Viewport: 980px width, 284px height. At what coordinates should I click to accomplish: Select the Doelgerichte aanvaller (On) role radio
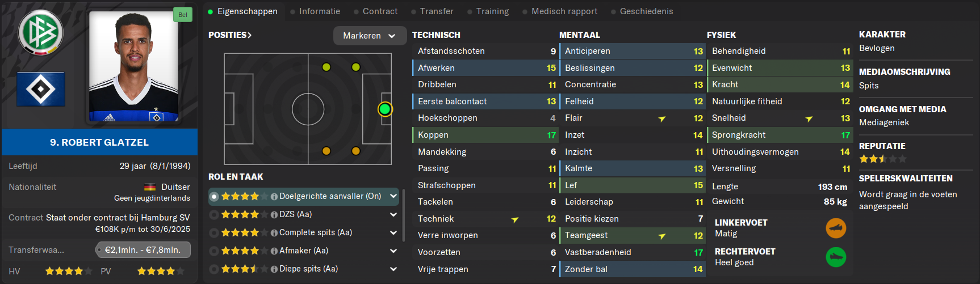coord(214,197)
